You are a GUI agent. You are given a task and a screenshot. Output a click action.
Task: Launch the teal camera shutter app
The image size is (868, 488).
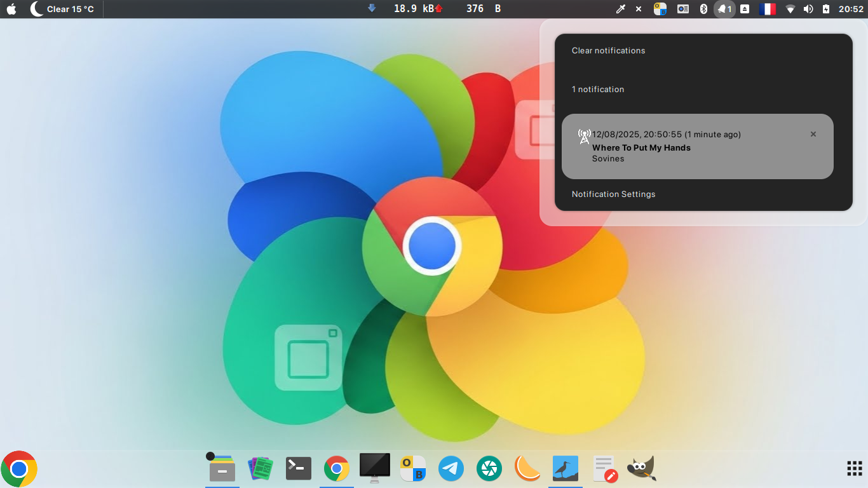click(x=489, y=470)
